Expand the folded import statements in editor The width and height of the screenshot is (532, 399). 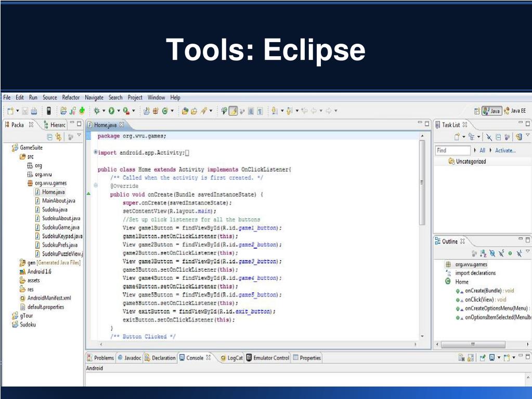[96, 152]
